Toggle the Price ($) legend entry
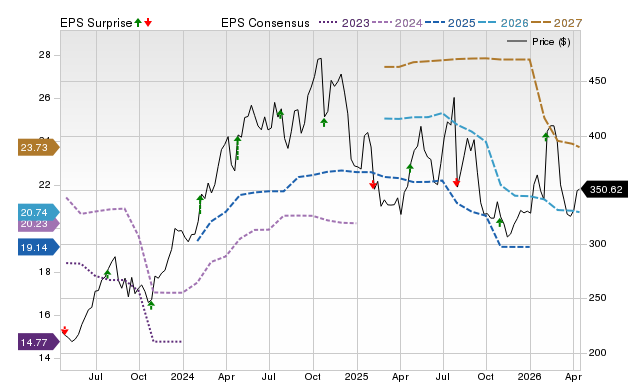 pos(538,42)
